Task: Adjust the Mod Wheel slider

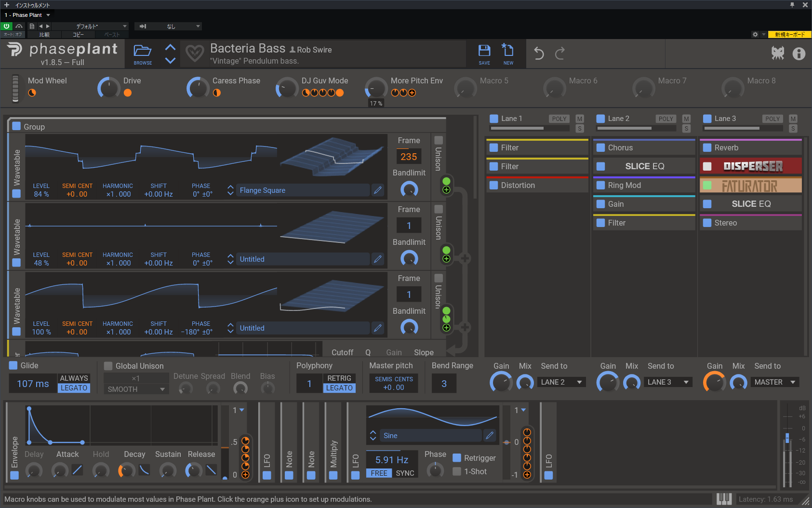Action: tap(15, 88)
